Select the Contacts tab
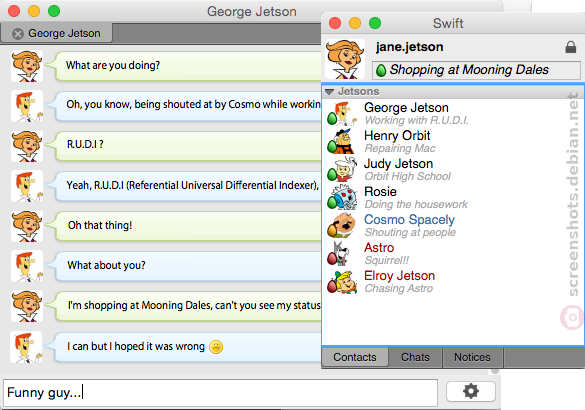 (x=354, y=357)
